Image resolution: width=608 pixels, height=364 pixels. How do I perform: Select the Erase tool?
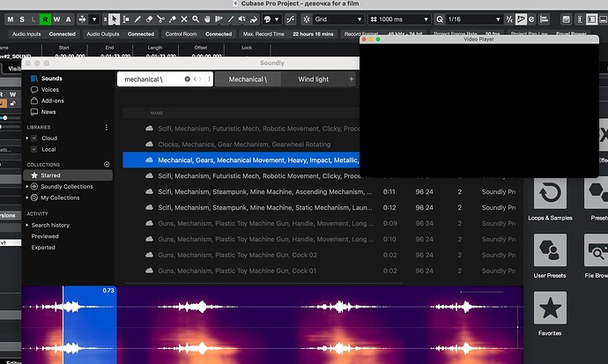click(149, 19)
